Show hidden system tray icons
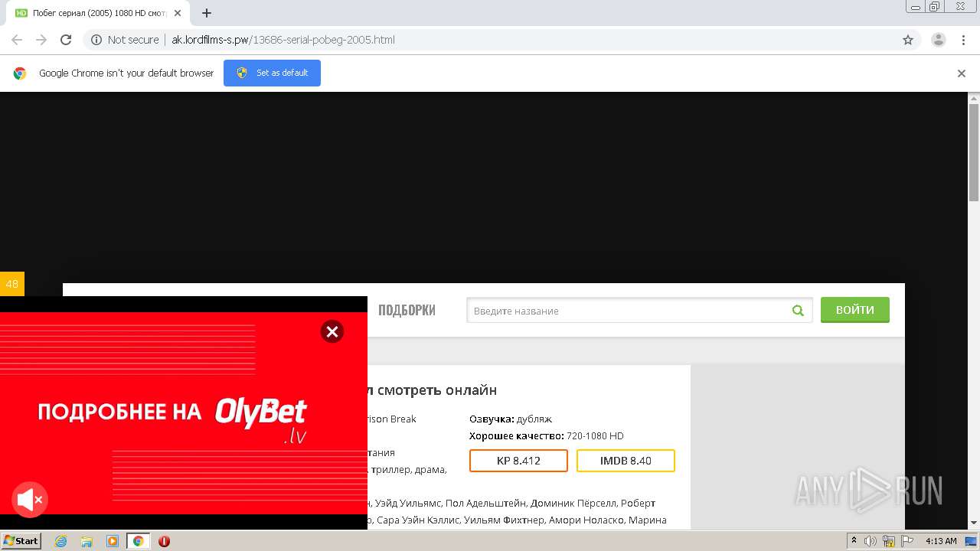 tap(854, 541)
